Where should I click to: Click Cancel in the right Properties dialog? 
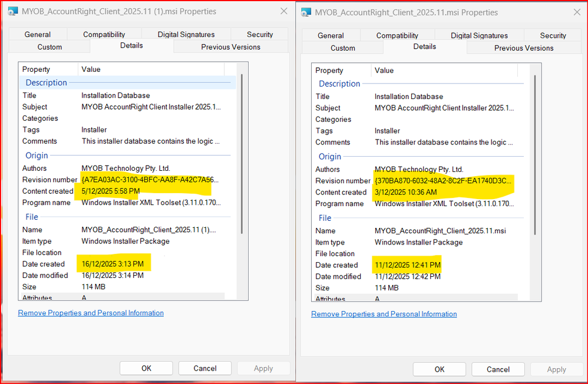(x=498, y=369)
